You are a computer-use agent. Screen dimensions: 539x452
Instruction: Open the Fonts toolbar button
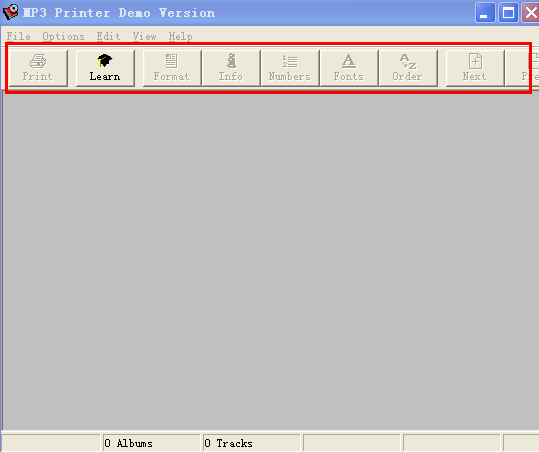click(x=349, y=68)
